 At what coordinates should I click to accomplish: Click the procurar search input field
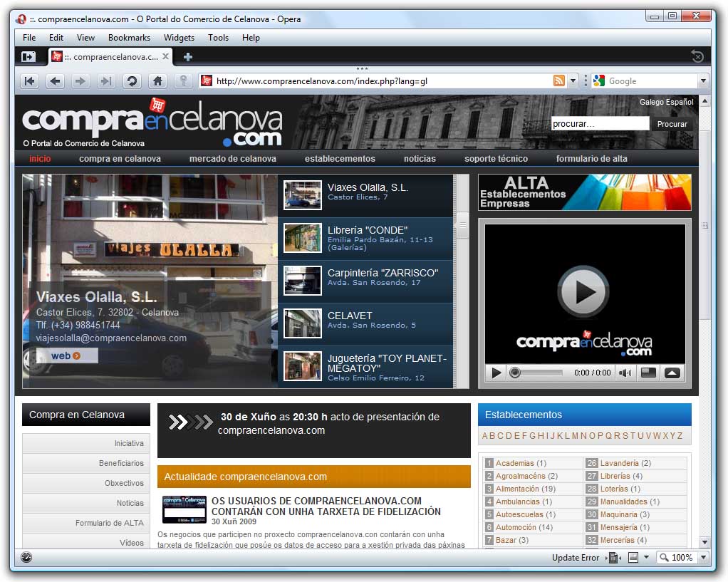[x=600, y=123]
